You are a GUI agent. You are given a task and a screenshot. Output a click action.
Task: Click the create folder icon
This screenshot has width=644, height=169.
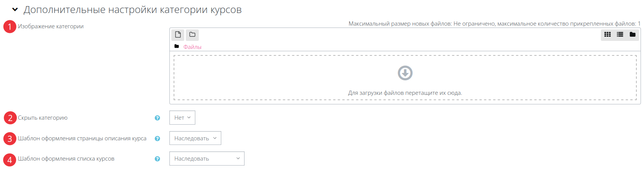192,35
